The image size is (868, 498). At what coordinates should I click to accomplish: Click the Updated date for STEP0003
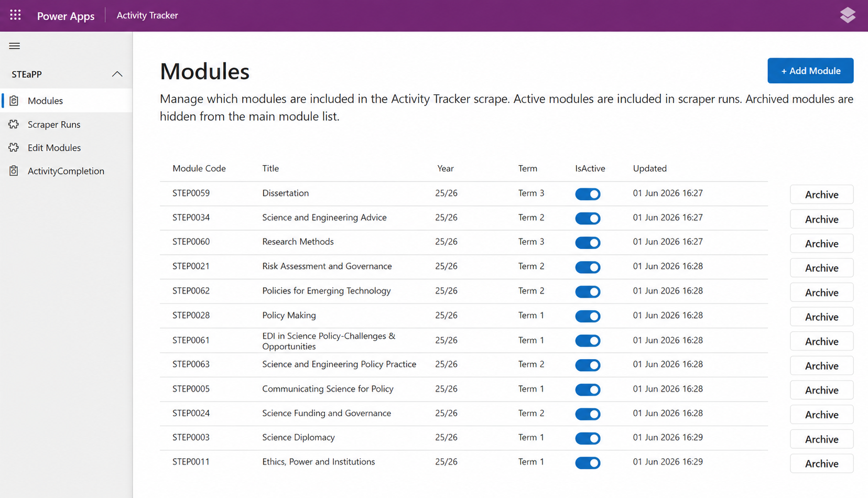tap(668, 437)
